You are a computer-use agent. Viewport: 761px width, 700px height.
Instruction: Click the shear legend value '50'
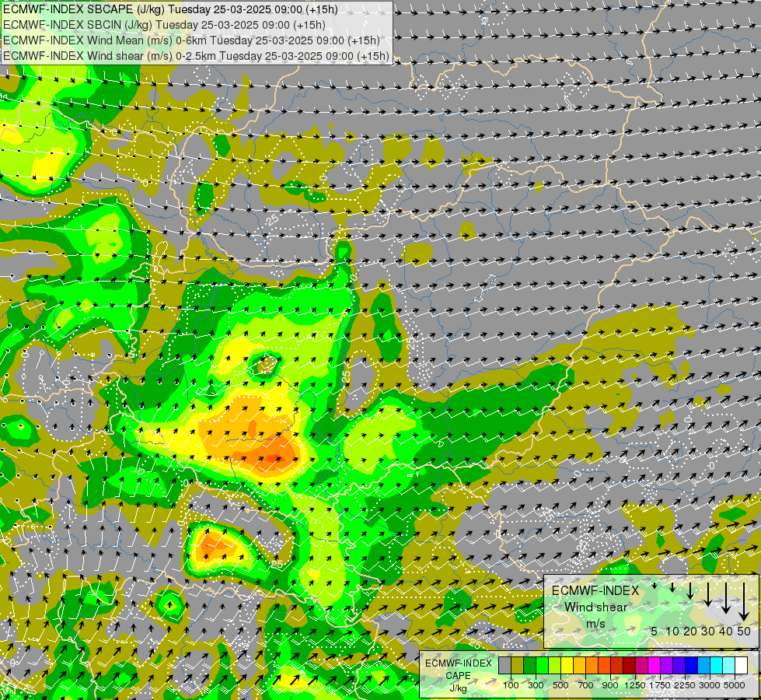point(744,631)
